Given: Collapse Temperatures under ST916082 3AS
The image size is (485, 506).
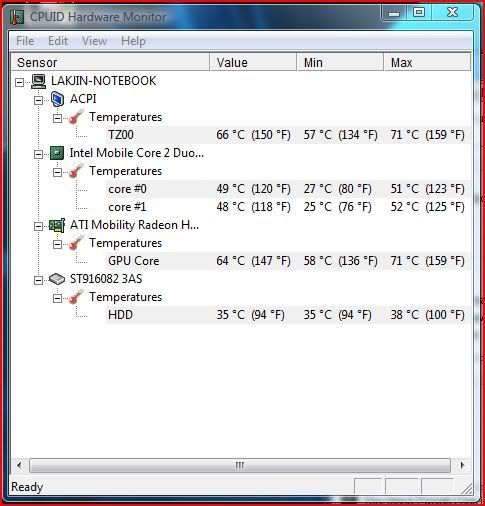Looking at the screenshot, I should pos(57,298).
